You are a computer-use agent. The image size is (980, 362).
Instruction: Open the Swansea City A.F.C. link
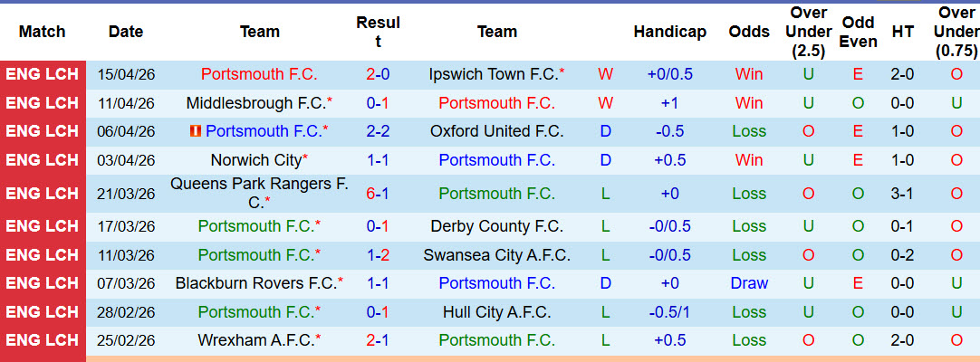(496, 255)
